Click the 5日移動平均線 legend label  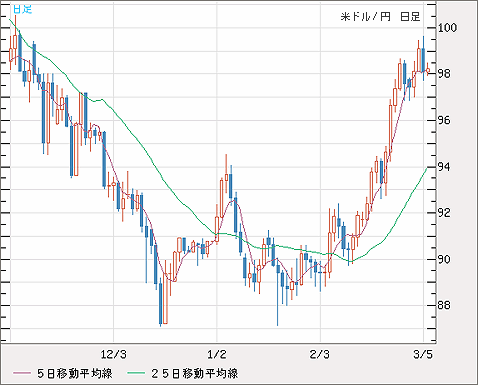pyautogui.click(x=75, y=373)
